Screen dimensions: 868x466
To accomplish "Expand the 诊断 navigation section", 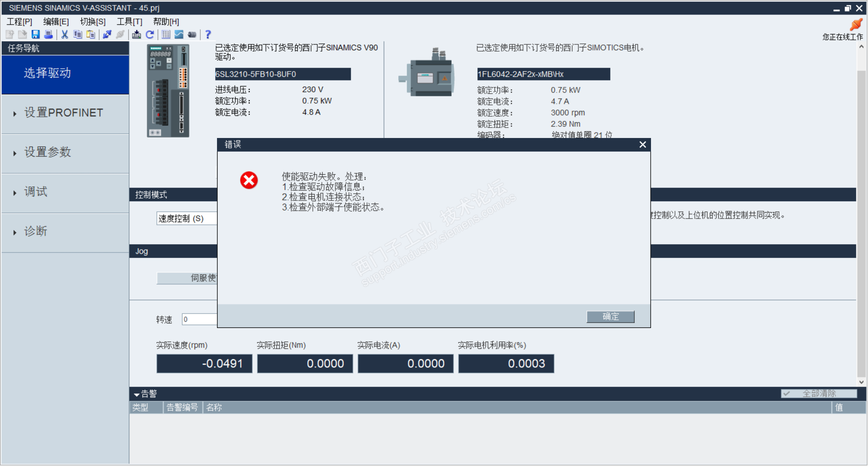I will click(66, 232).
